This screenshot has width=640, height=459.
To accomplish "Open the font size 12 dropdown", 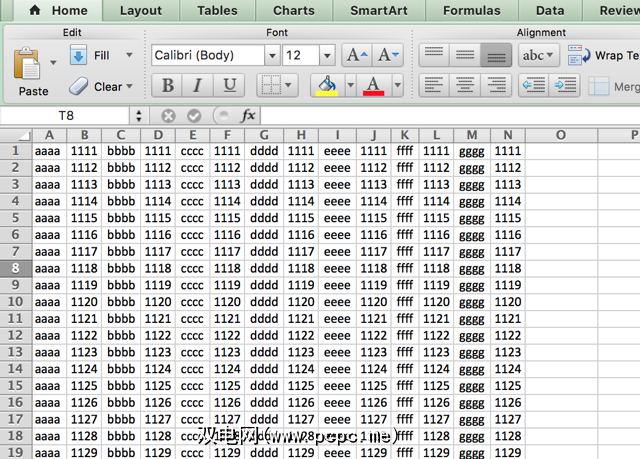I will (x=326, y=56).
